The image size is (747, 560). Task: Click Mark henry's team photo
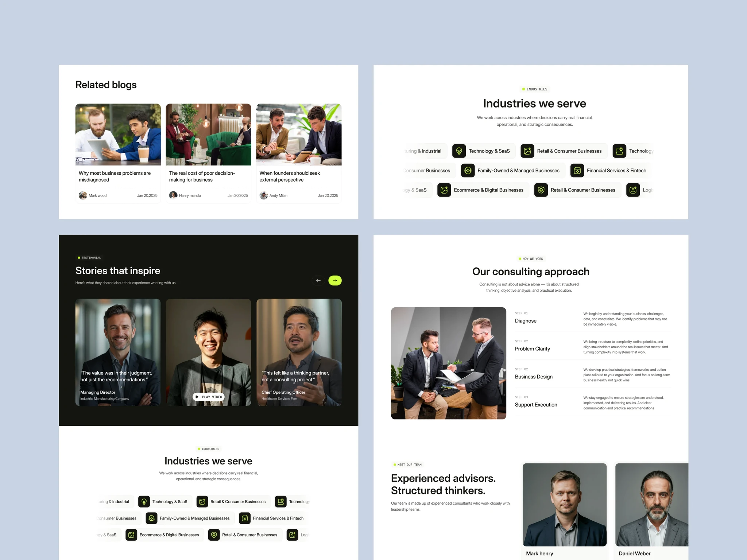point(565,505)
